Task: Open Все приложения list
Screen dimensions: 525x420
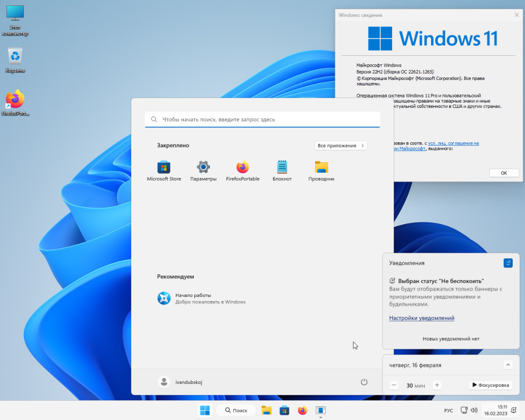Action: [341, 145]
